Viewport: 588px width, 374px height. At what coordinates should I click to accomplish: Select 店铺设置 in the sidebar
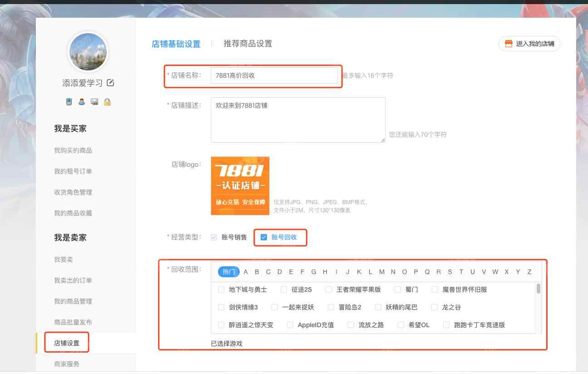pyautogui.click(x=67, y=343)
